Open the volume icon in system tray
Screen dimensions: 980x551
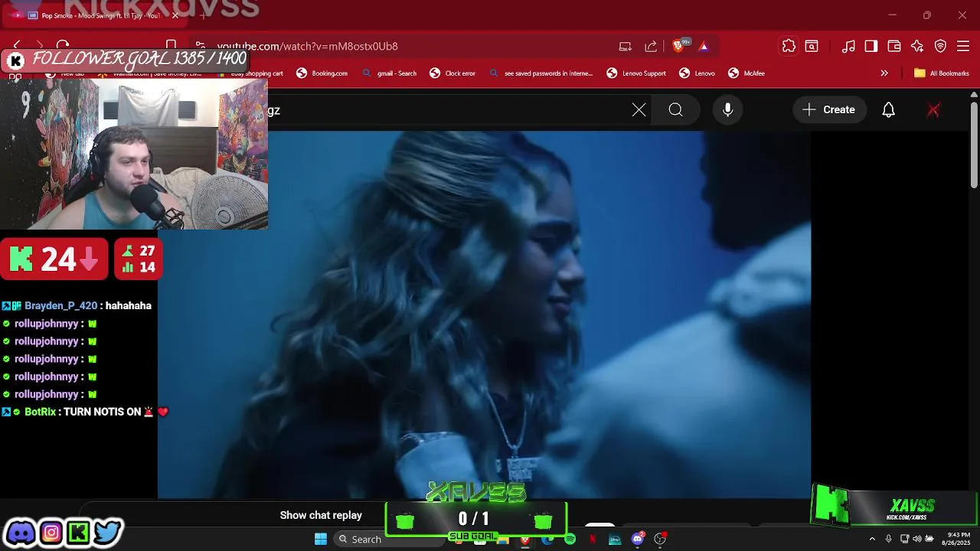tap(917, 539)
